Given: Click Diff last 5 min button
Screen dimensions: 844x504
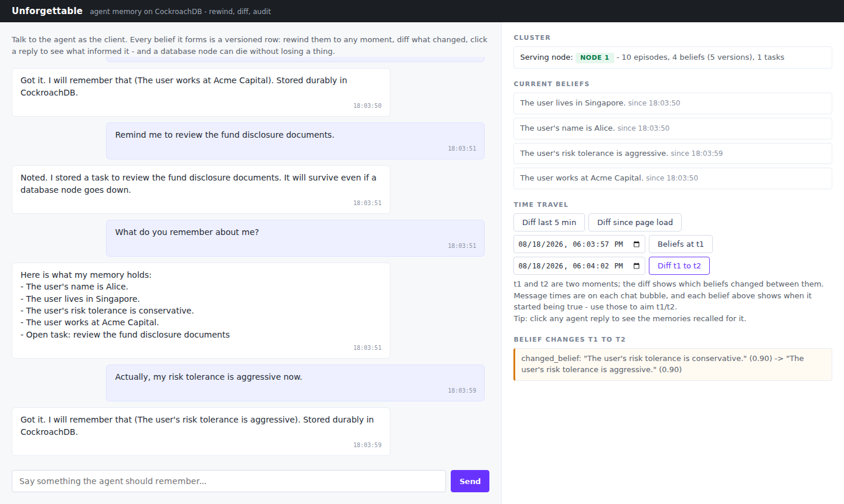Looking at the screenshot, I should (549, 223).
